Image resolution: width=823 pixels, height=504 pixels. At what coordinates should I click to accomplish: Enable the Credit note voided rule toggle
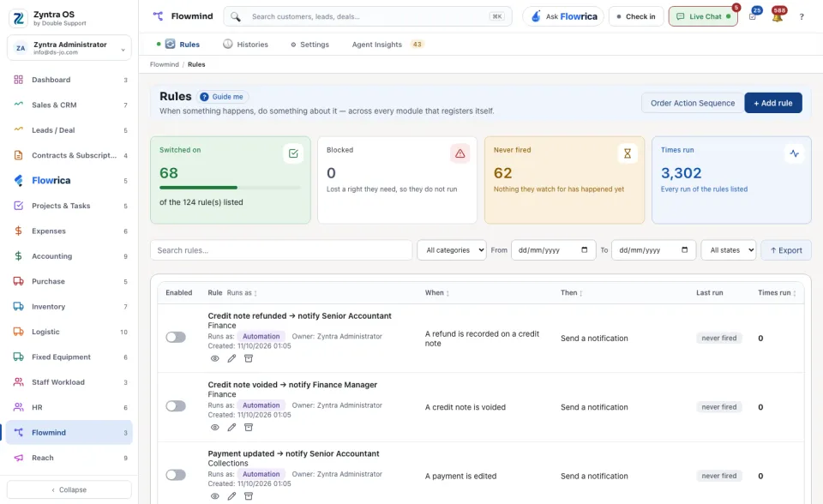click(x=176, y=405)
